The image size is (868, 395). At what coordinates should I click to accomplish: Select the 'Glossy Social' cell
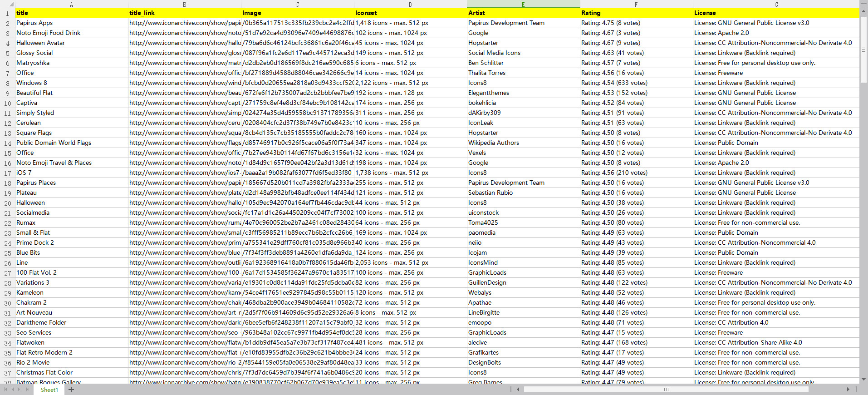tap(71, 53)
